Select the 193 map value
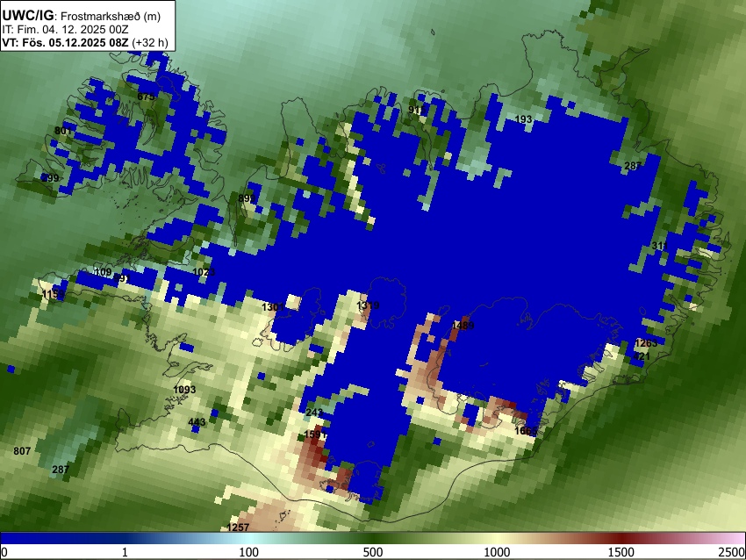Viewport: 746px width, 560px height. [x=524, y=119]
